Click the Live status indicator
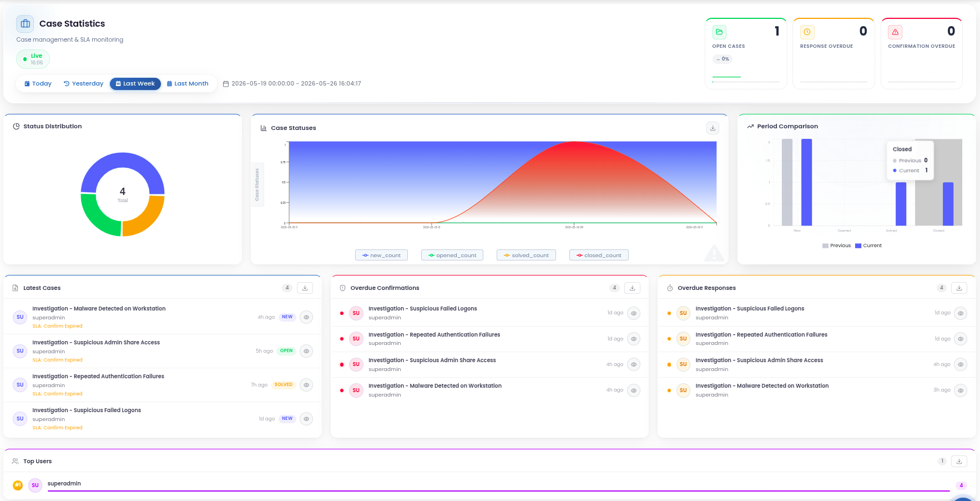 (33, 59)
